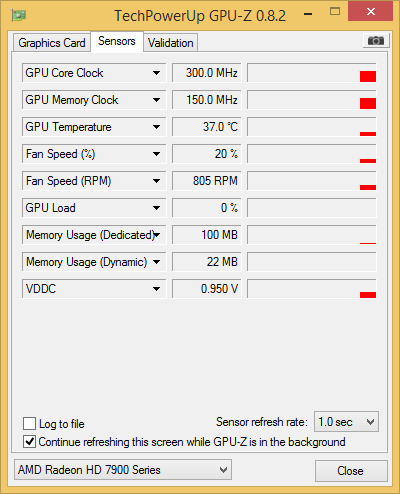The image size is (400, 494).
Task: Open the Fan Speed (RPM) dropdown
Action: click(156, 181)
